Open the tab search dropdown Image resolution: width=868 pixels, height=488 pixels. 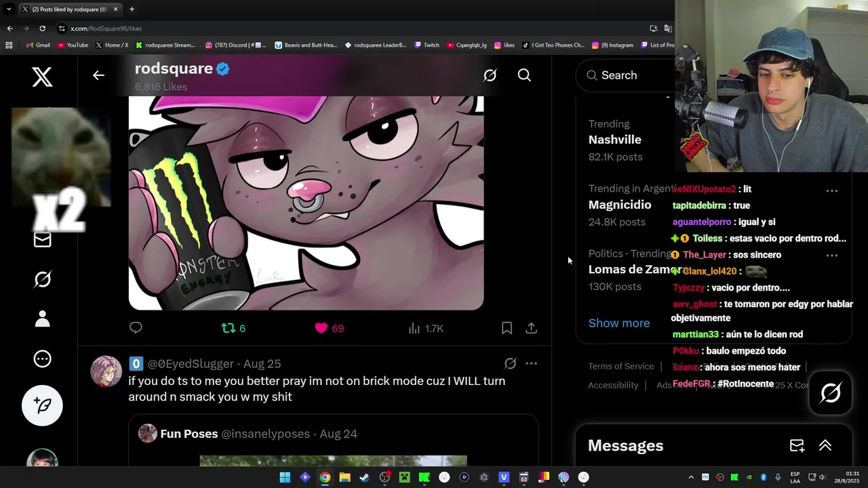coord(9,9)
